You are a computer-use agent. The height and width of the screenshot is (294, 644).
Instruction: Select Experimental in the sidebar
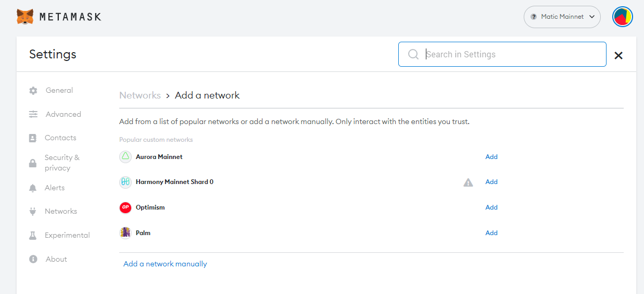67,235
